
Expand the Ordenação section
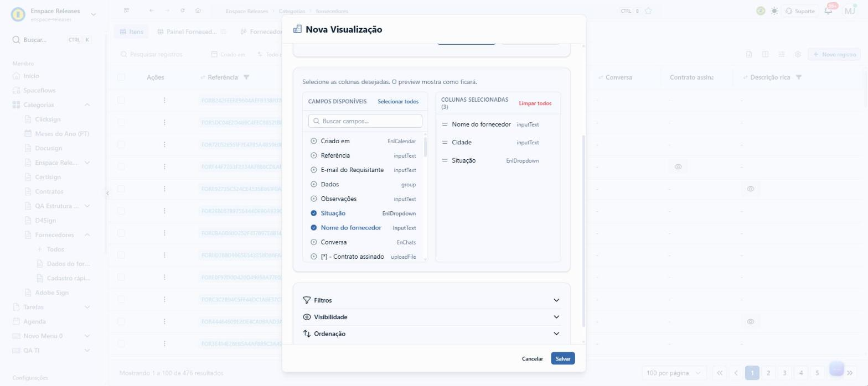[432, 333]
